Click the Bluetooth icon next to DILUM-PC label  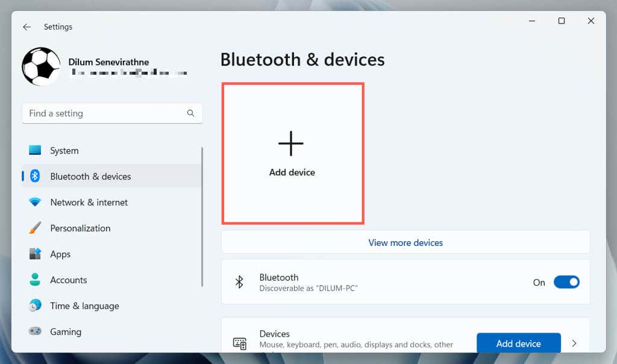(240, 281)
